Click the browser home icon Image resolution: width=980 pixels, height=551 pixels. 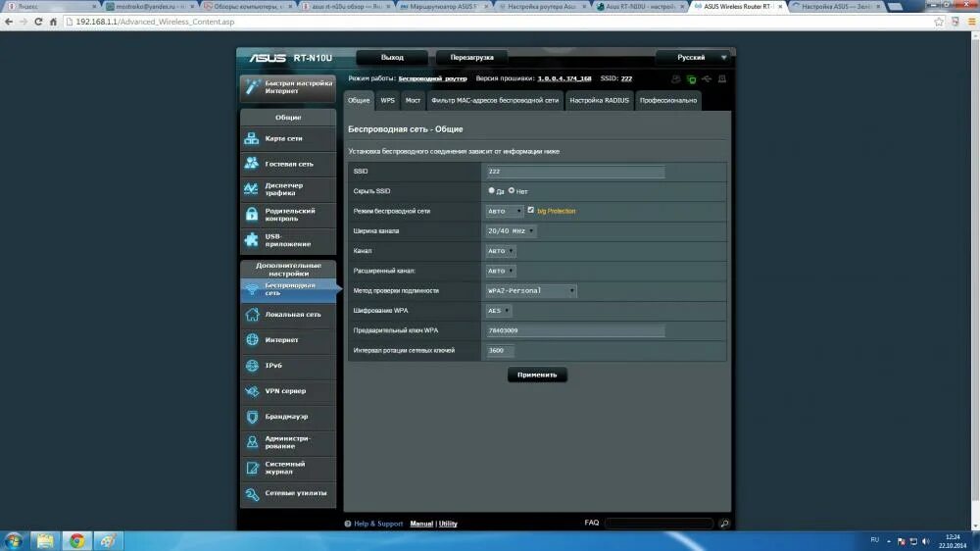pos(53,22)
